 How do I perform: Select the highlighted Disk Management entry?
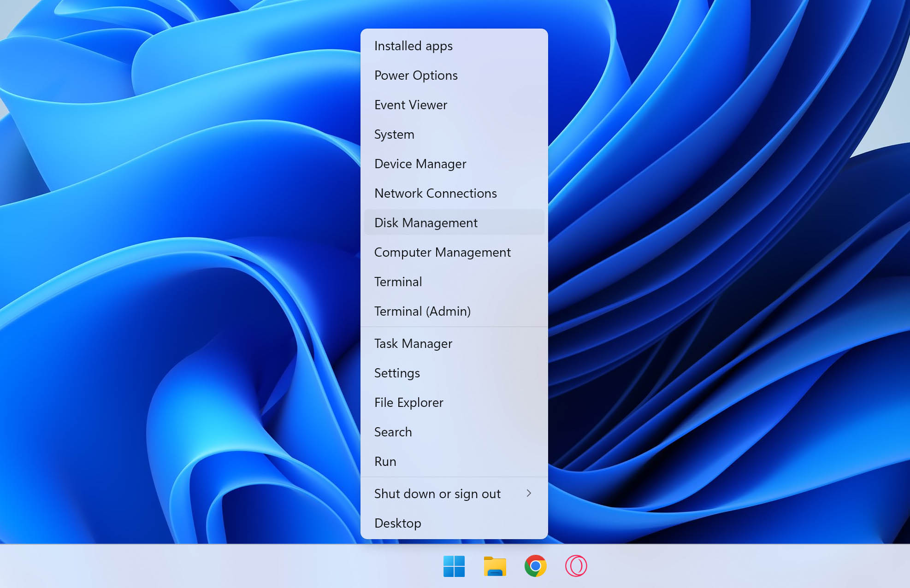[x=425, y=223]
